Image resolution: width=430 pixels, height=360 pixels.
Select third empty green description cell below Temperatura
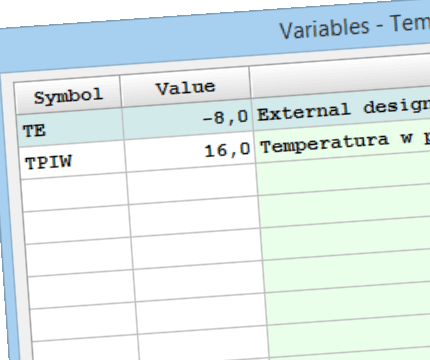(346, 239)
